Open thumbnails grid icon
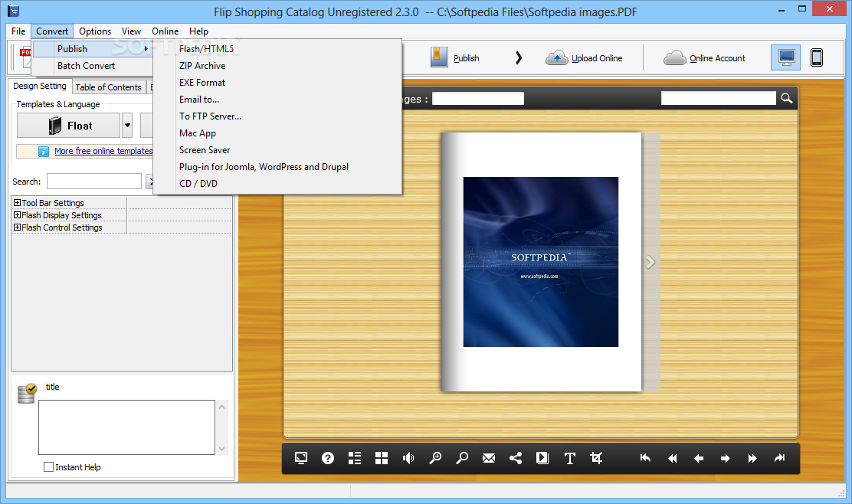Screen dimensions: 852x504 coord(382,458)
